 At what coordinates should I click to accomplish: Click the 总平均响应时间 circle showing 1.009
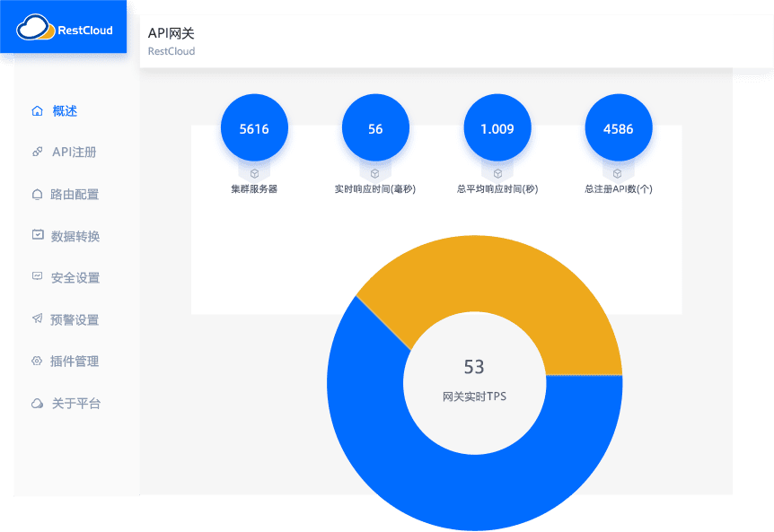[x=497, y=127]
